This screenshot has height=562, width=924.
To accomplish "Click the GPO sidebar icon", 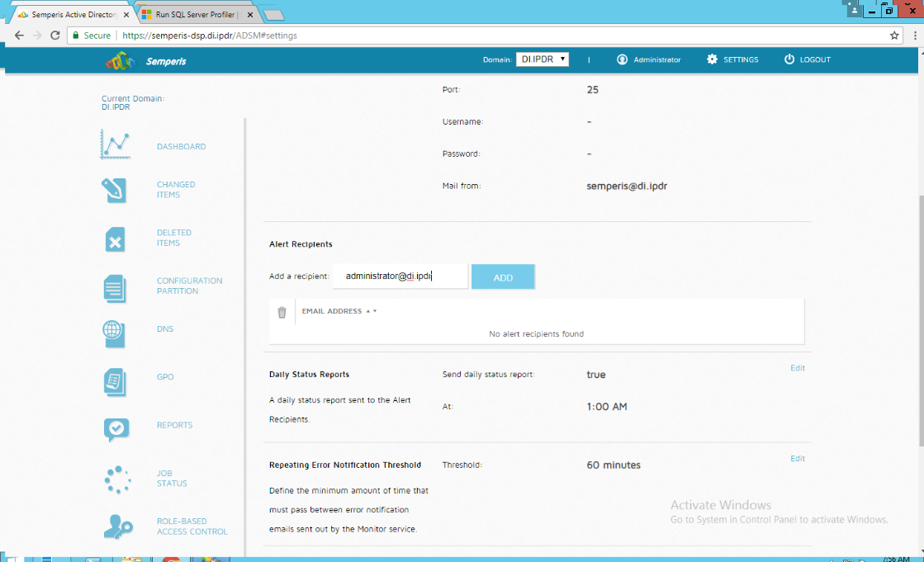I will click(115, 381).
